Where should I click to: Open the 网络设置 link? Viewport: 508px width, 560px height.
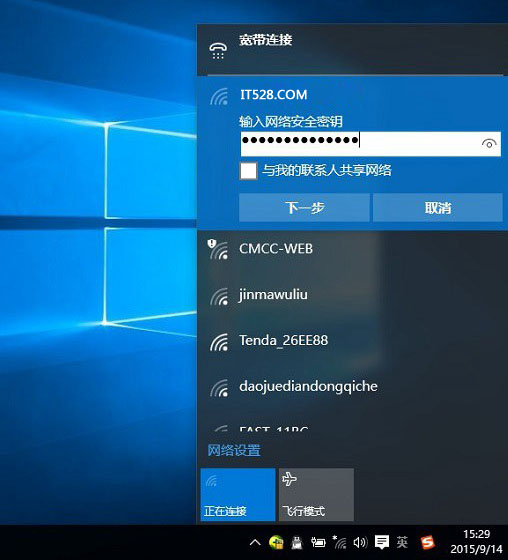pyautogui.click(x=234, y=450)
